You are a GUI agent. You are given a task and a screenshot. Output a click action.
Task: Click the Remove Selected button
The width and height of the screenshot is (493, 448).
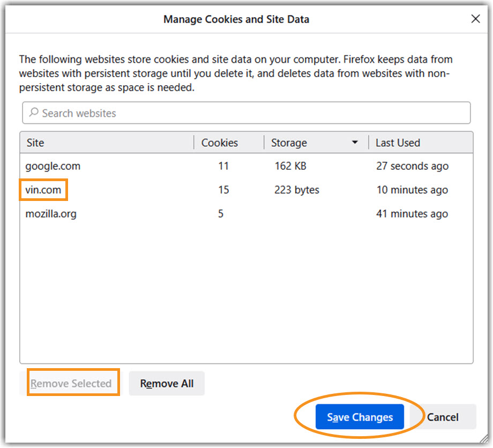click(x=72, y=383)
